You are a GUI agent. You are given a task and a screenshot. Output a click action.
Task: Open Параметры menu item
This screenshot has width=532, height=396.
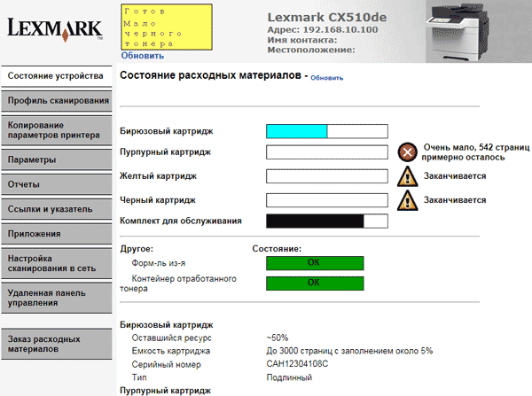[x=57, y=159]
